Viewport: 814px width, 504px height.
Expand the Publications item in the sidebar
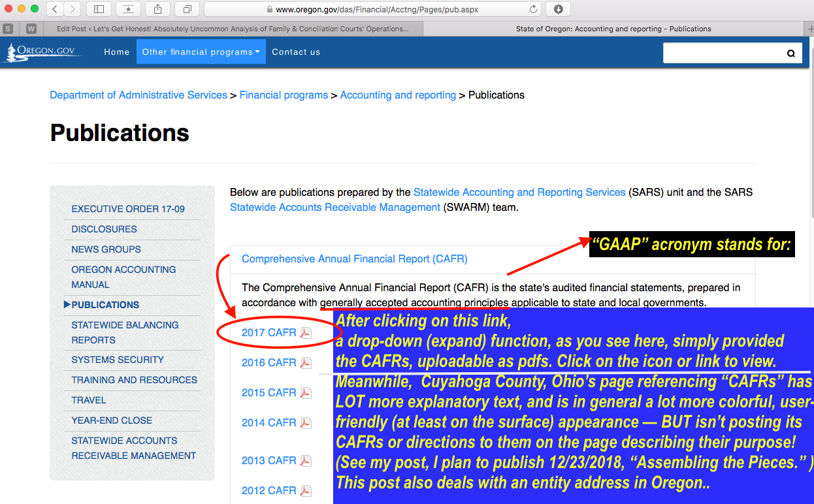click(105, 305)
